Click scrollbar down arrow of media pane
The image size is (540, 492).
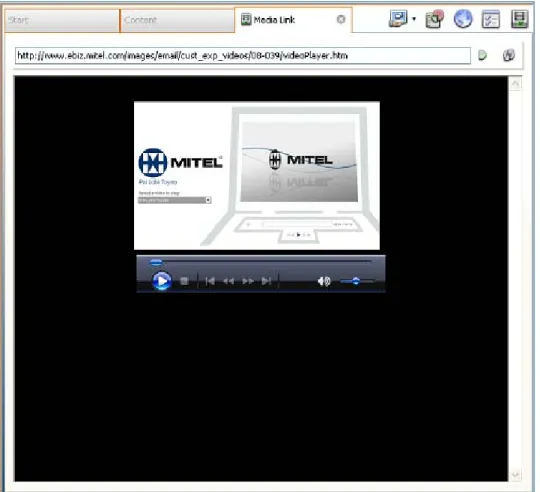515,475
